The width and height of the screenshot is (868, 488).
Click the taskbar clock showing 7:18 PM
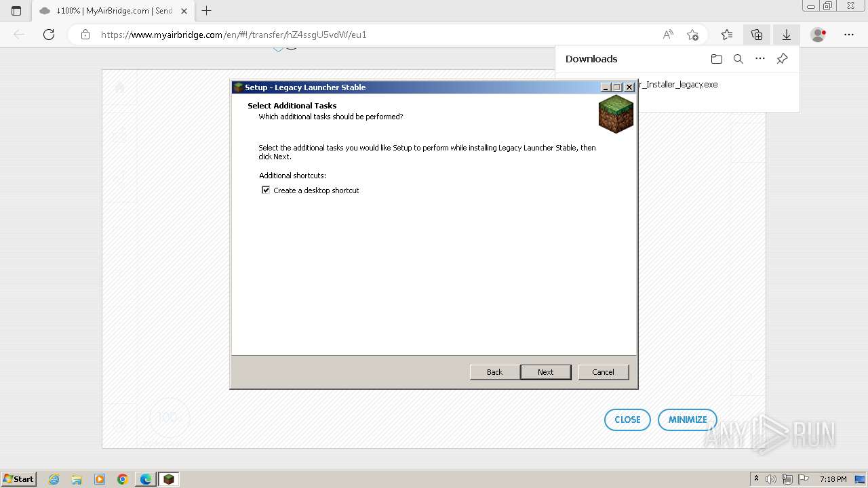coord(833,479)
